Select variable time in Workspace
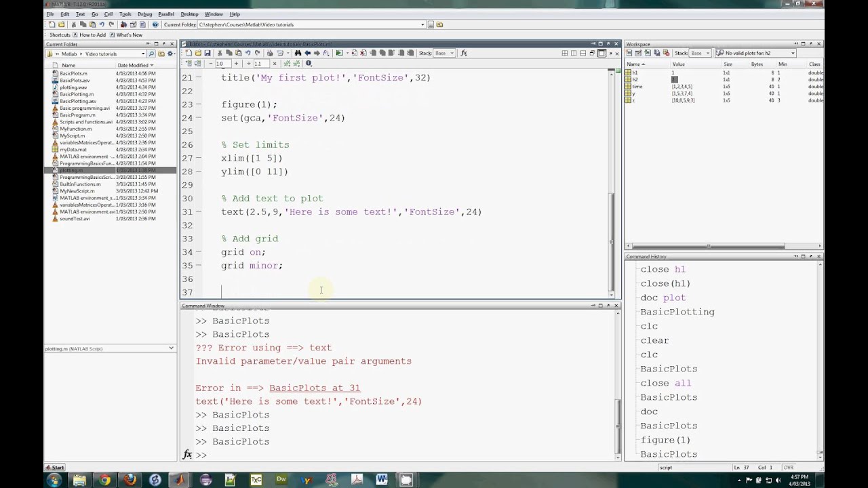868x488 pixels. [x=637, y=87]
